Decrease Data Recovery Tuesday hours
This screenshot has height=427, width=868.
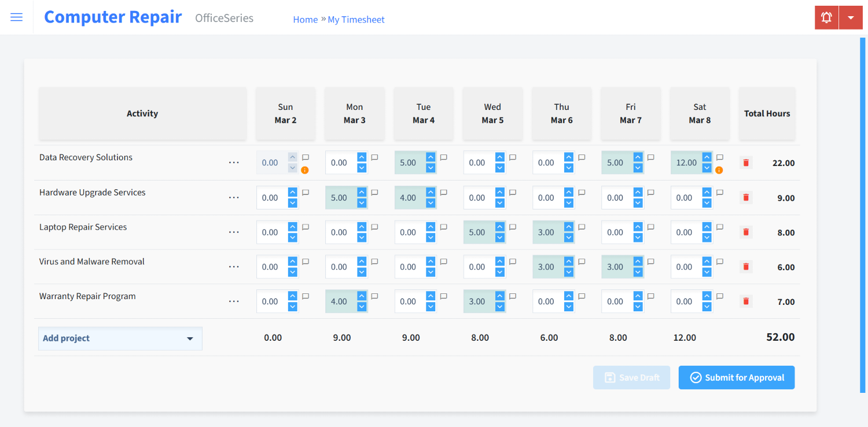[431, 168]
